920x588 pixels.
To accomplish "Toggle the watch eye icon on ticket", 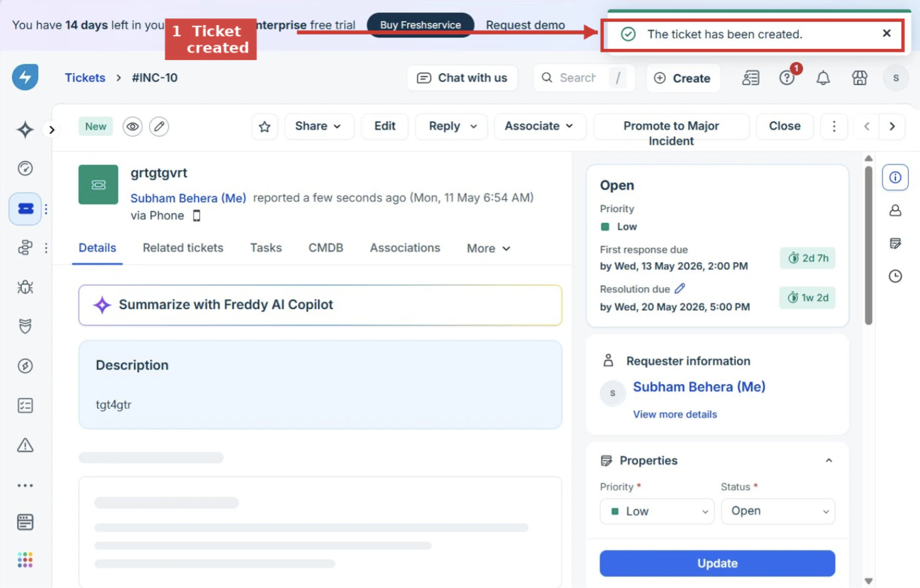I will tap(133, 126).
